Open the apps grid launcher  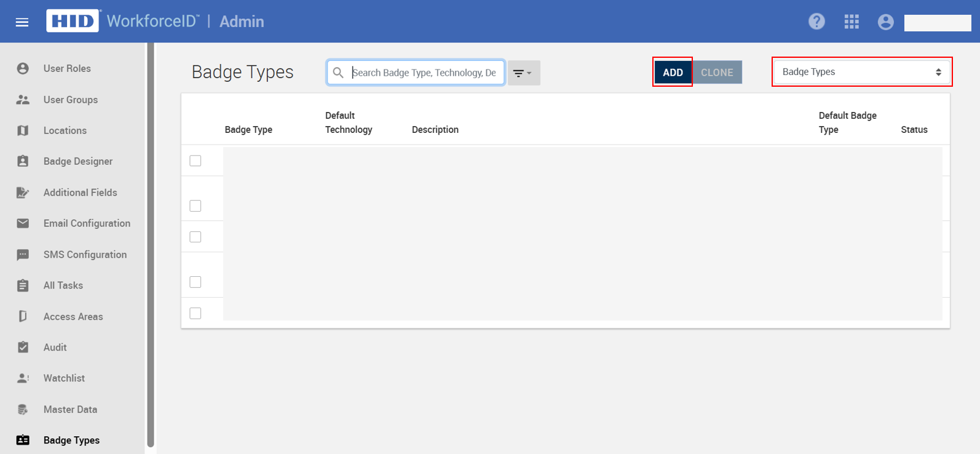852,22
